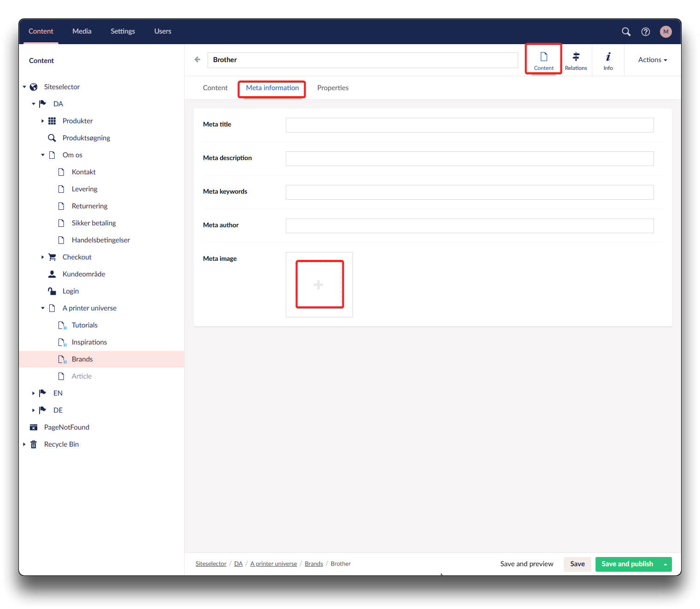This screenshot has height=609, width=700.
Task: Open the help question mark icon
Action: coord(645,32)
